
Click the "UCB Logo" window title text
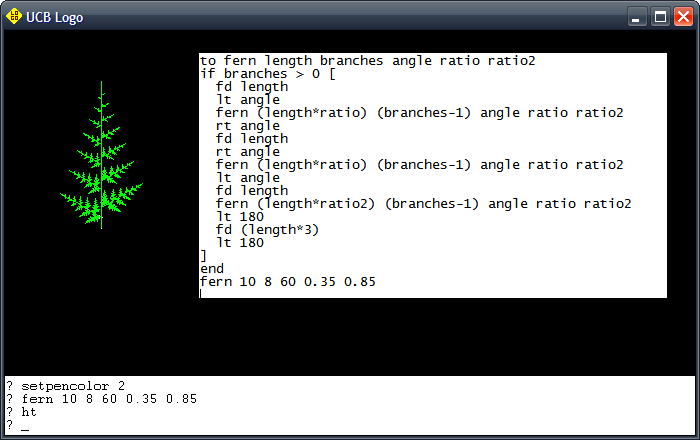54,17
